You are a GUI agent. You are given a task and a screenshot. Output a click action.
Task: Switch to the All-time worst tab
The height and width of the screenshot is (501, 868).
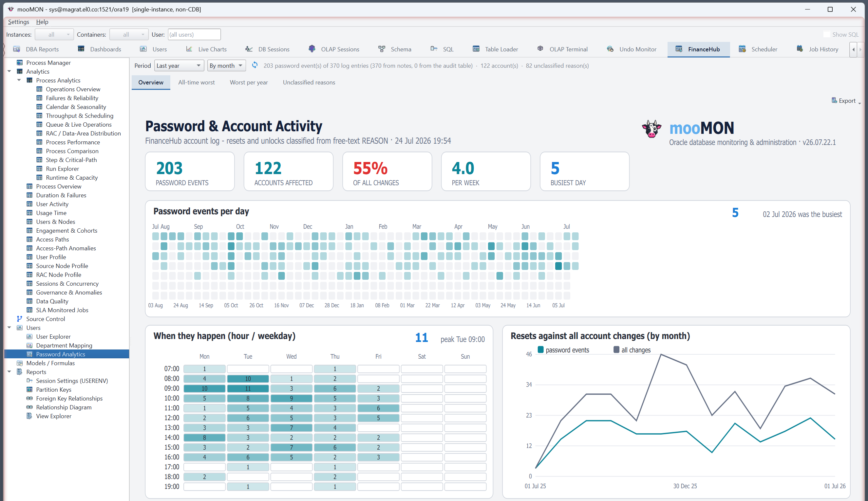click(196, 82)
